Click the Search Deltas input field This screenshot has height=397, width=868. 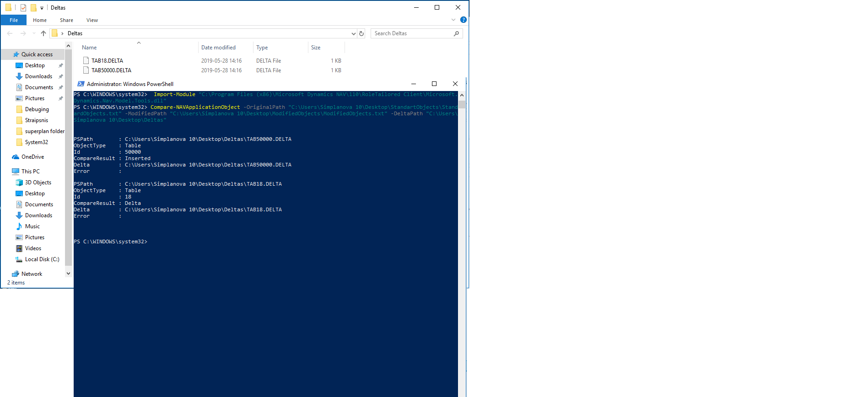(416, 33)
